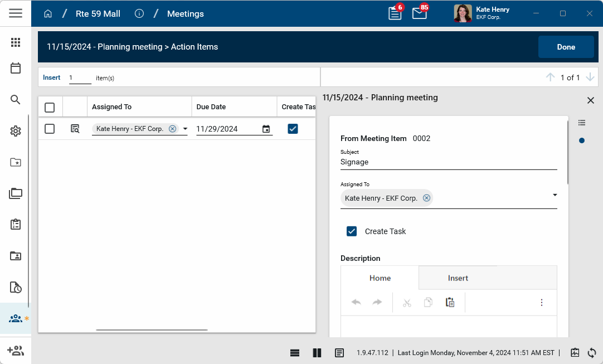
Task: Switch to the Insert tab in editor
Action: point(458,278)
